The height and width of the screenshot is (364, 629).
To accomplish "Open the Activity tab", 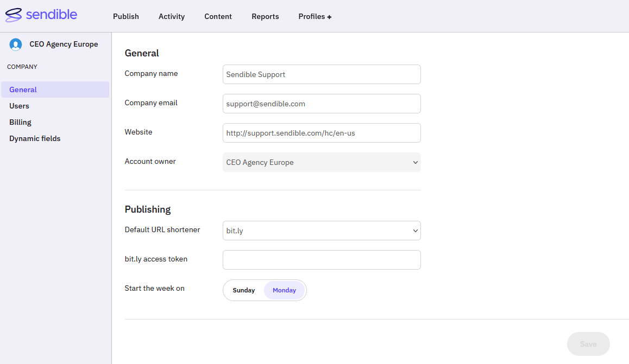I will (172, 16).
